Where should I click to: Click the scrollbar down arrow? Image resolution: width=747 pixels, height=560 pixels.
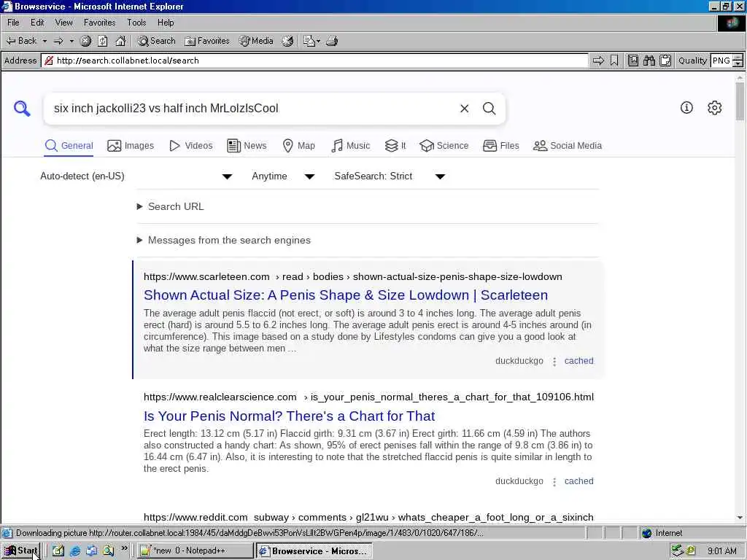740,517
